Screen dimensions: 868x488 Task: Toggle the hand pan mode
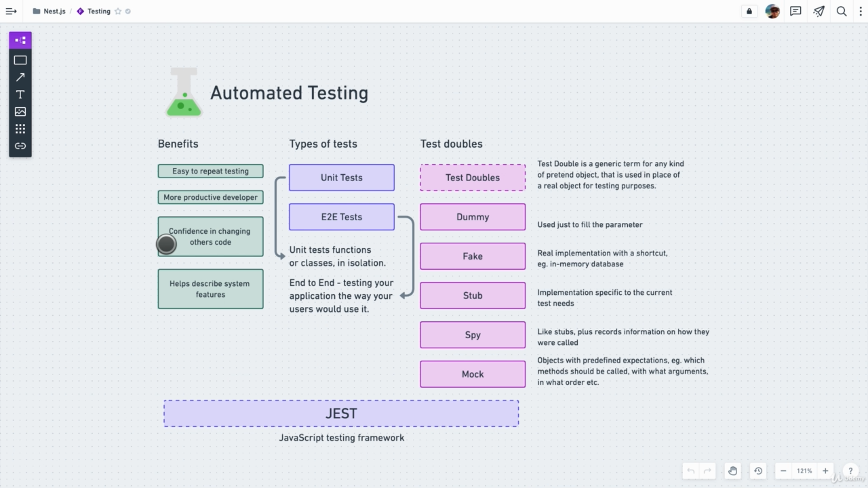point(732,471)
